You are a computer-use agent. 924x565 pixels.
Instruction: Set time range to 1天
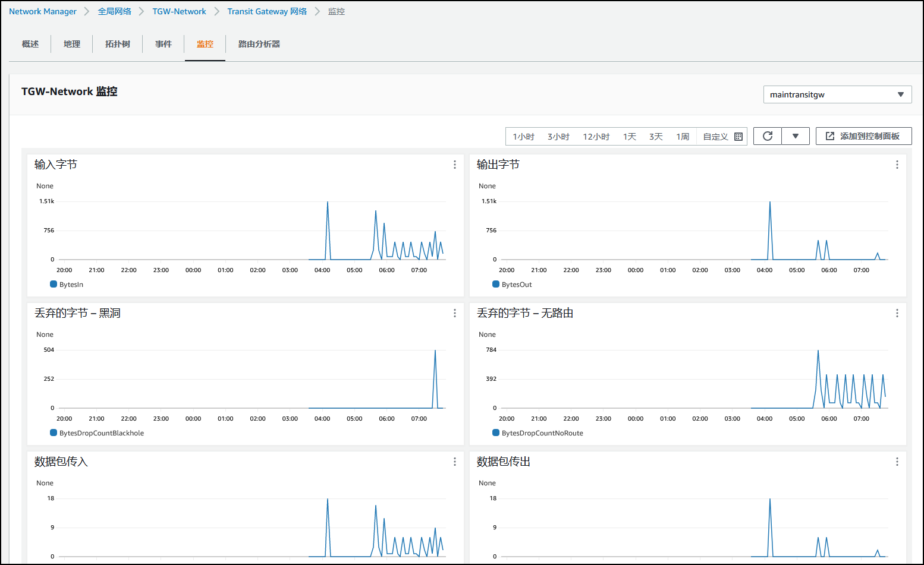click(x=630, y=137)
